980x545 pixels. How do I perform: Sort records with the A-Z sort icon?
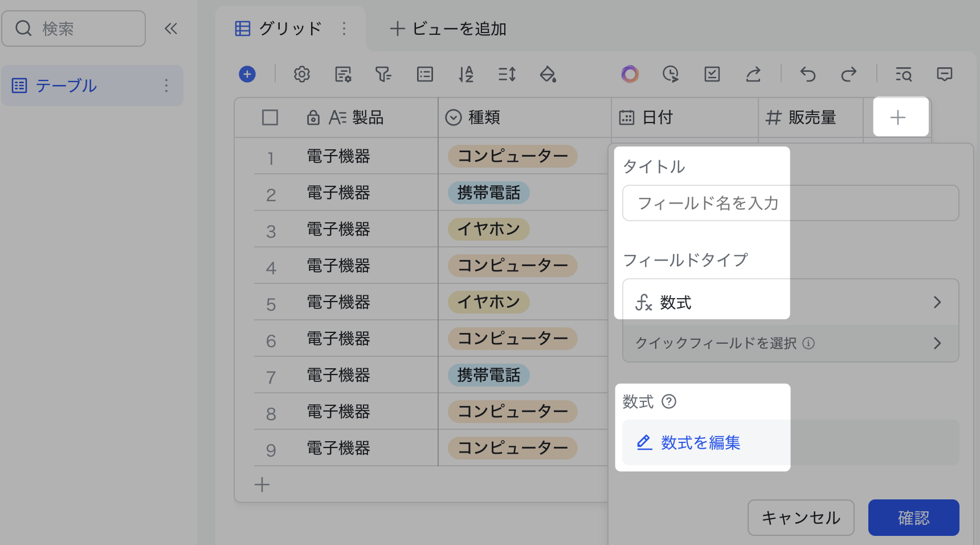tap(465, 74)
